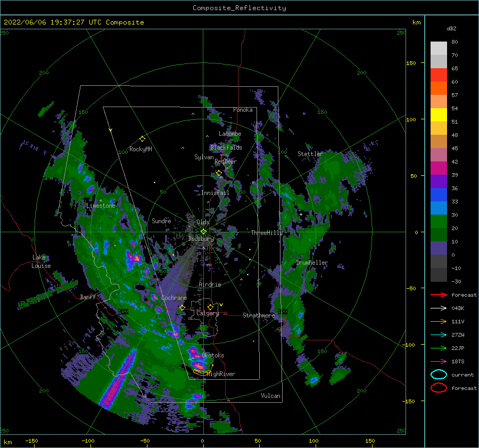Click the magenta swatch between 42 and 39 dBZ
The height and width of the screenshot is (448, 479).
(x=439, y=168)
